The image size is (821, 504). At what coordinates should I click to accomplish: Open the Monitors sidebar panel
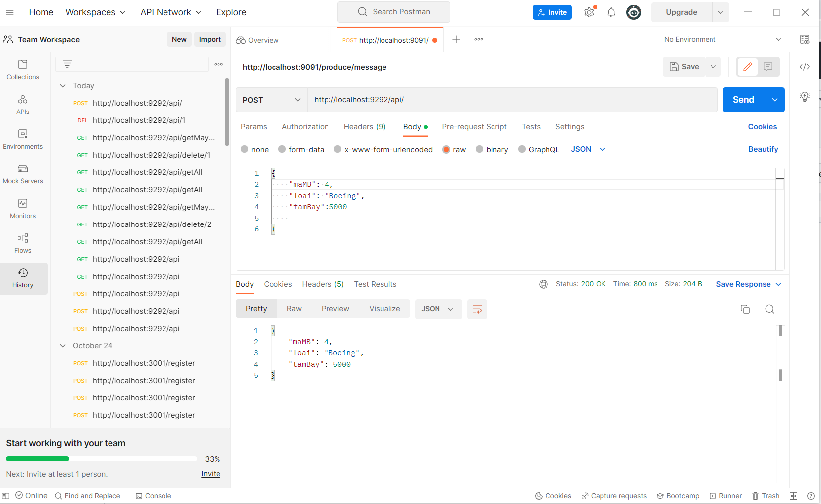23,209
